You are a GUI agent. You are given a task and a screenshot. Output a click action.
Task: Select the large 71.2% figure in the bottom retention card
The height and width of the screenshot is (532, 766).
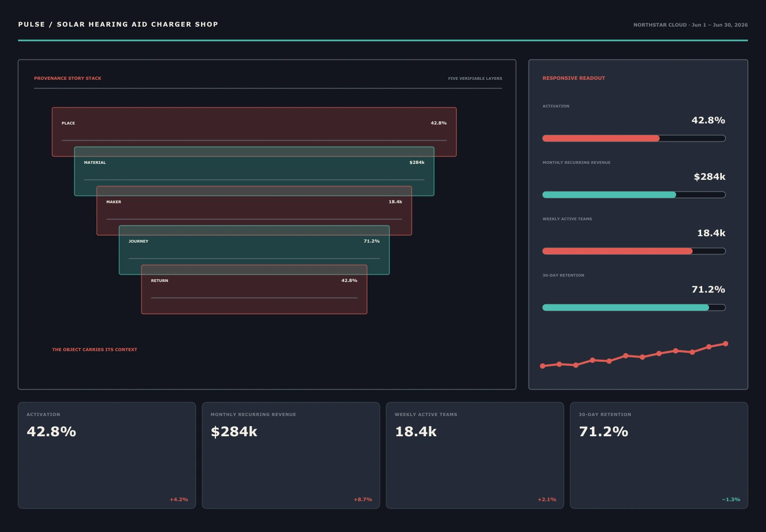click(x=604, y=431)
